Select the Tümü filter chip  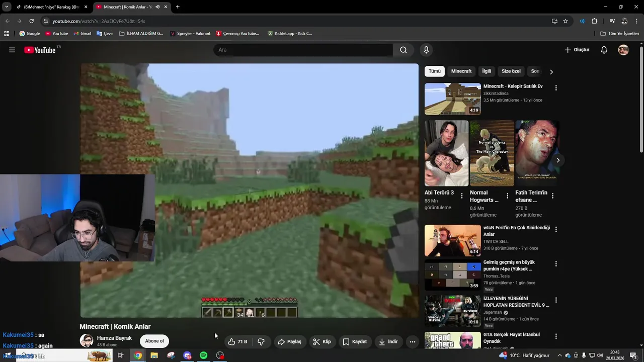pyautogui.click(x=435, y=71)
